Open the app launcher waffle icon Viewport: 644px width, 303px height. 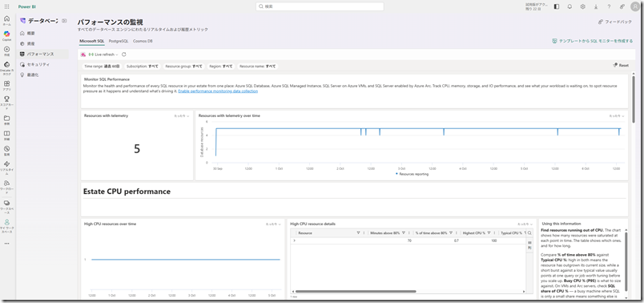click(x=6, y=6)
